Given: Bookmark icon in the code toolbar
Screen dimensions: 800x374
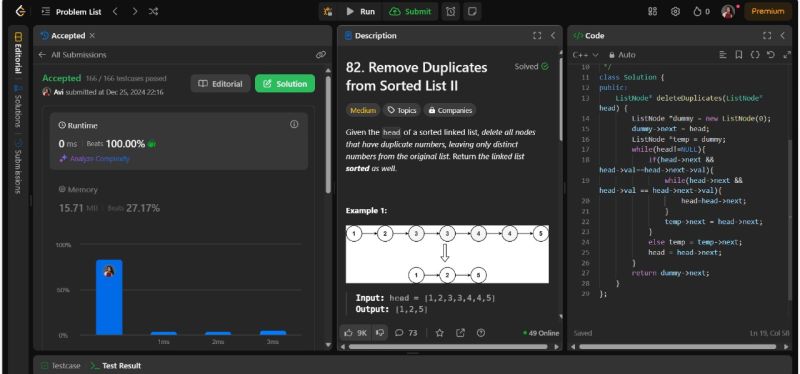Looking at the screenshot, I should [739, 55].
